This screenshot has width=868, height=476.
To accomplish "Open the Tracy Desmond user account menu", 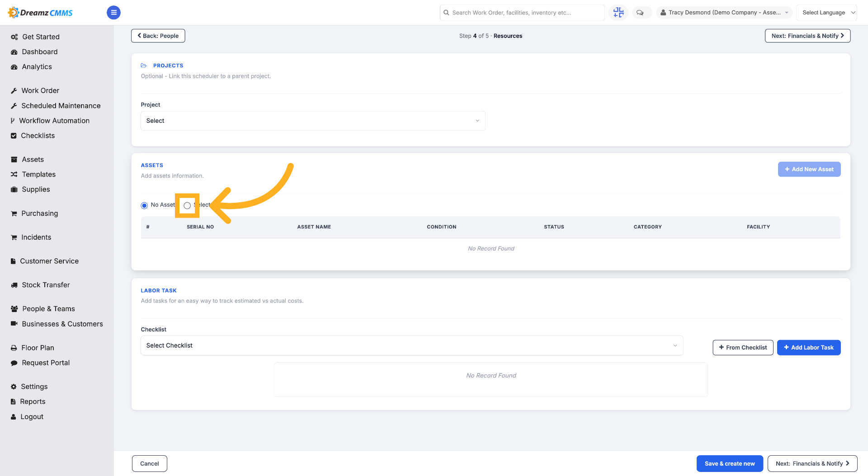I will coord(724,13).
